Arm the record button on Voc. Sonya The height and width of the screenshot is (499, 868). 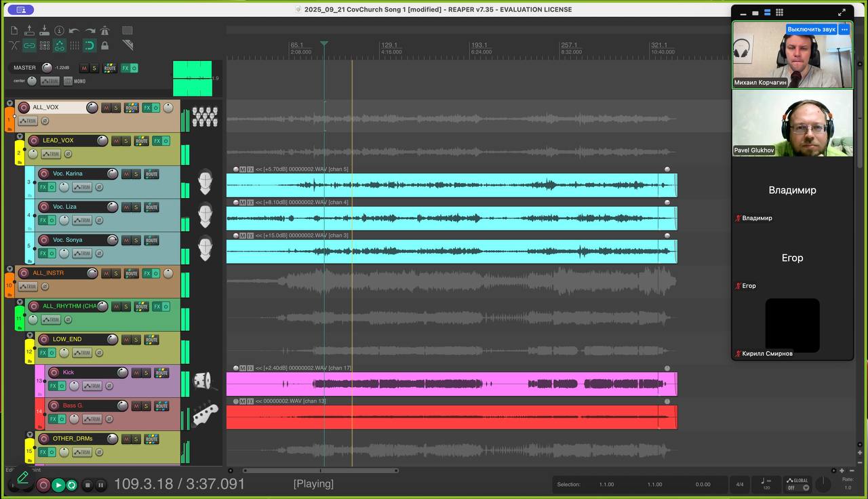pos(44,241)
